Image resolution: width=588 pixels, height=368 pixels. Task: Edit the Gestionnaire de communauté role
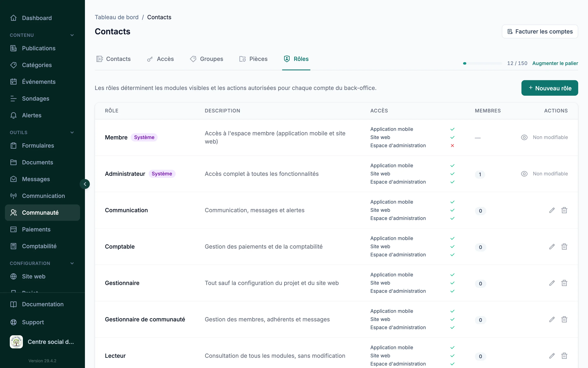[552, 319]
